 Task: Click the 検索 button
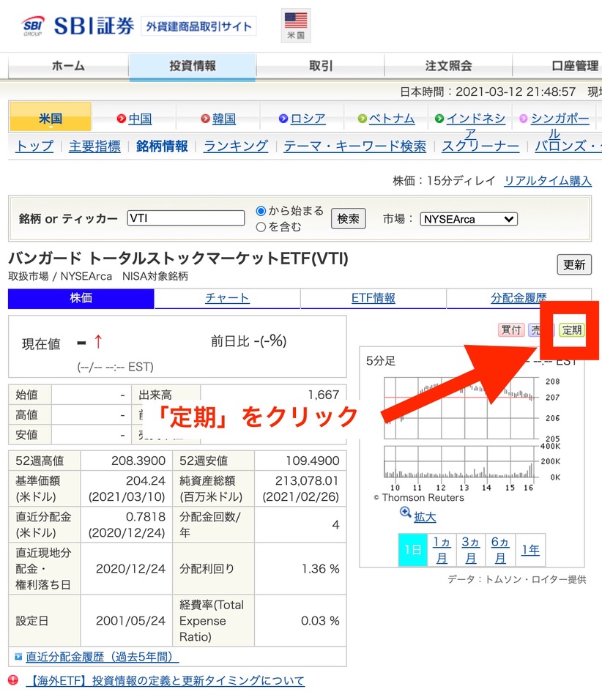coord(349,219)
